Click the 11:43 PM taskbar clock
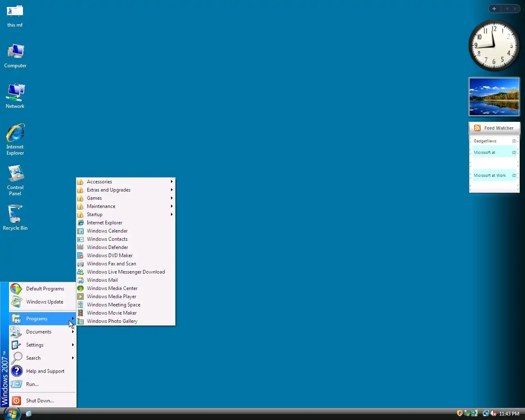 point(509,414)
